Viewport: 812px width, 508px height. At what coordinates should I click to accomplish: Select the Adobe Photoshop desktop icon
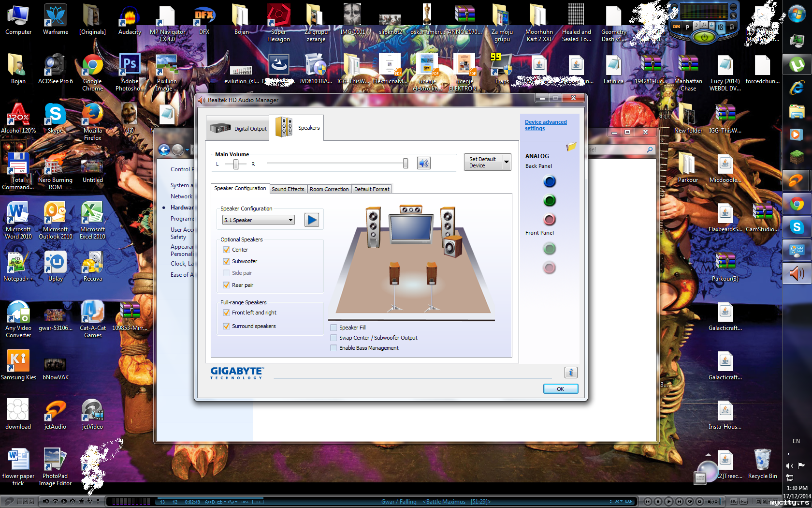(x=130, y=73)
